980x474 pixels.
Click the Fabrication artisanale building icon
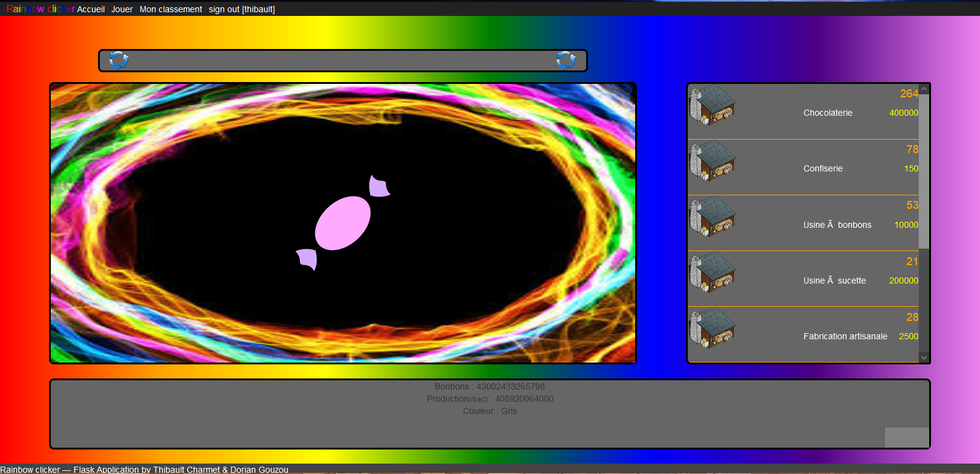coord(712,328)
